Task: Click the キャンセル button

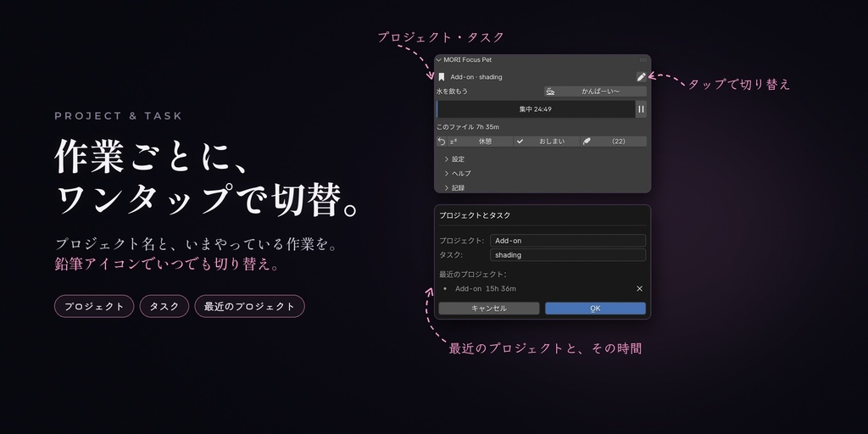Action: tap(489, 309)
